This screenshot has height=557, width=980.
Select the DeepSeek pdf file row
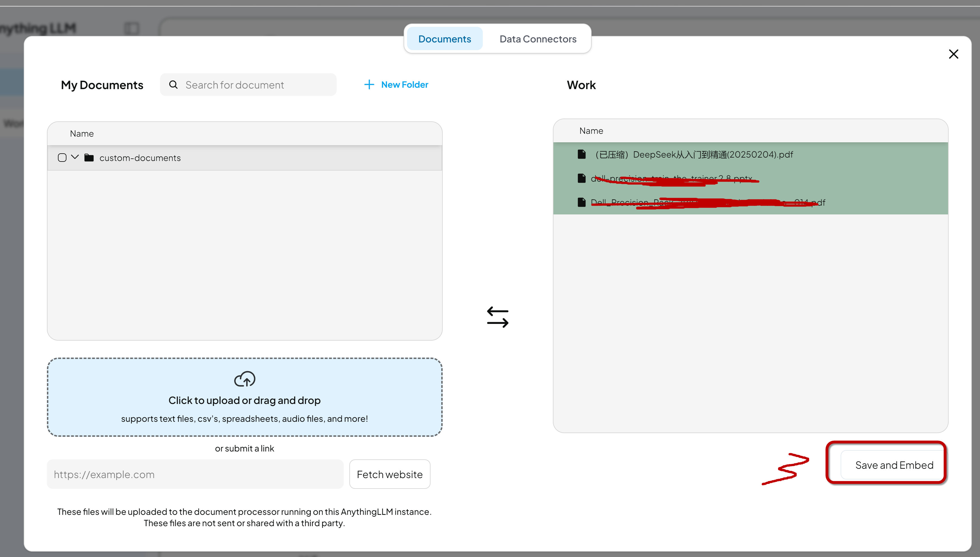point(750,154)
